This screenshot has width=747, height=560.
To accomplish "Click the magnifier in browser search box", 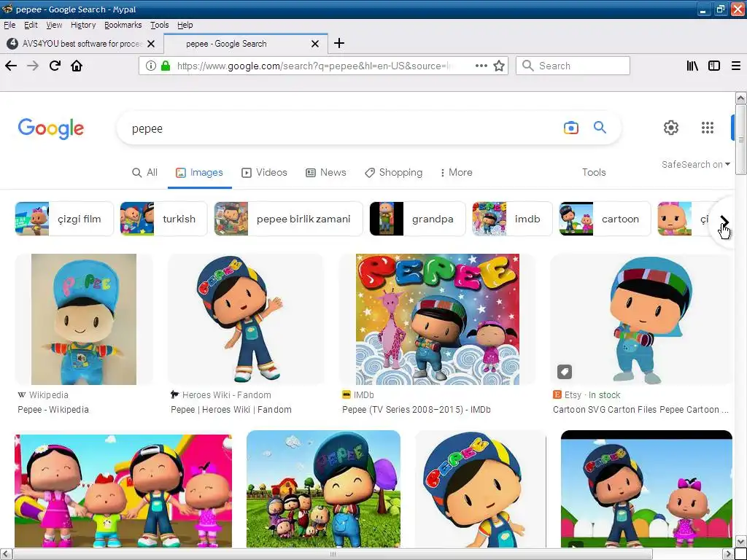I will click(528, 66).
